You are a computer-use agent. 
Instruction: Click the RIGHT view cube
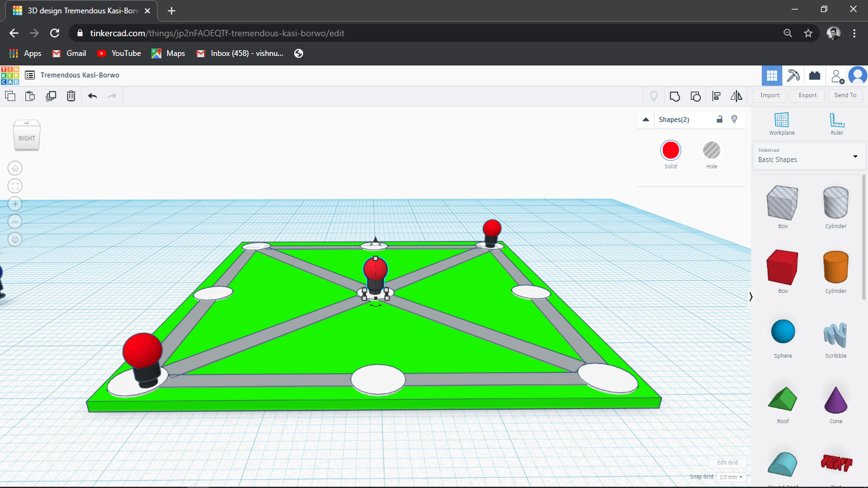(x=27, y=136)
